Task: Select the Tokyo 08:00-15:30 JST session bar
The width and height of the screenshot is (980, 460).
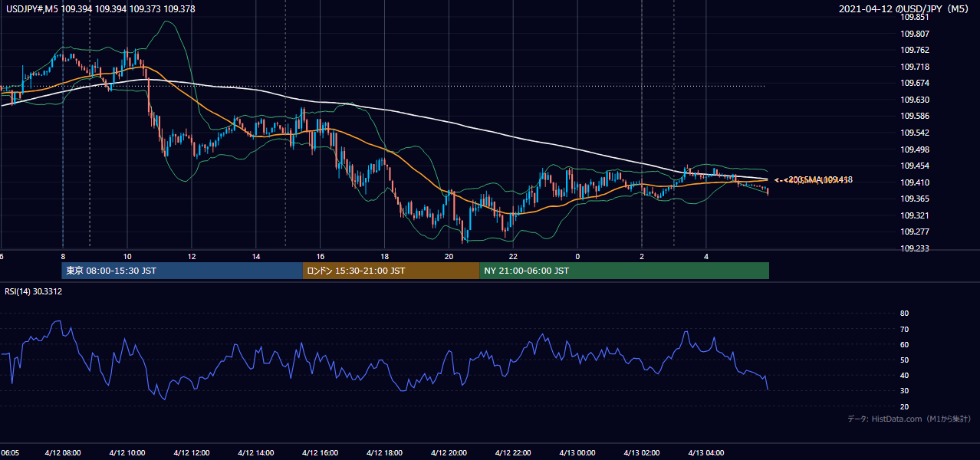Action: click(x=183, y=271)
